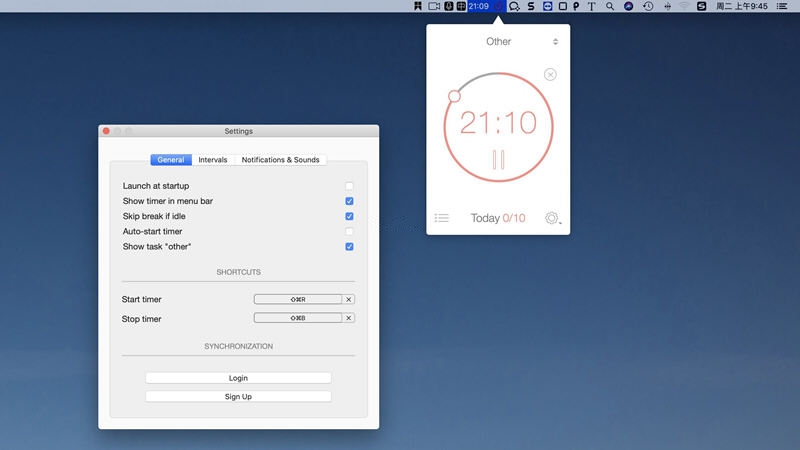This screenshot has width=800, height=450.
Task: Open the Siri menu bar icon
Action: point(629,6)
